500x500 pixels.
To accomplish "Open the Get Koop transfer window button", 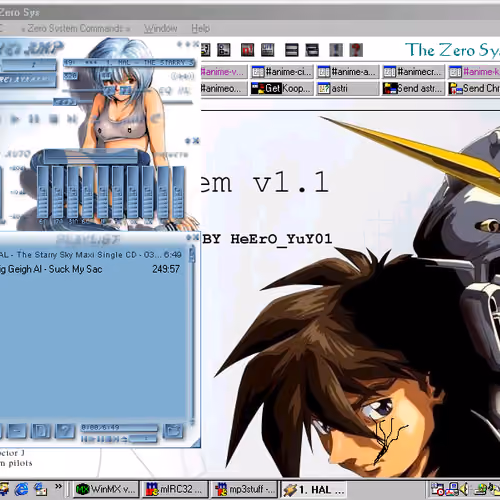I will click(x=282, y=88).
